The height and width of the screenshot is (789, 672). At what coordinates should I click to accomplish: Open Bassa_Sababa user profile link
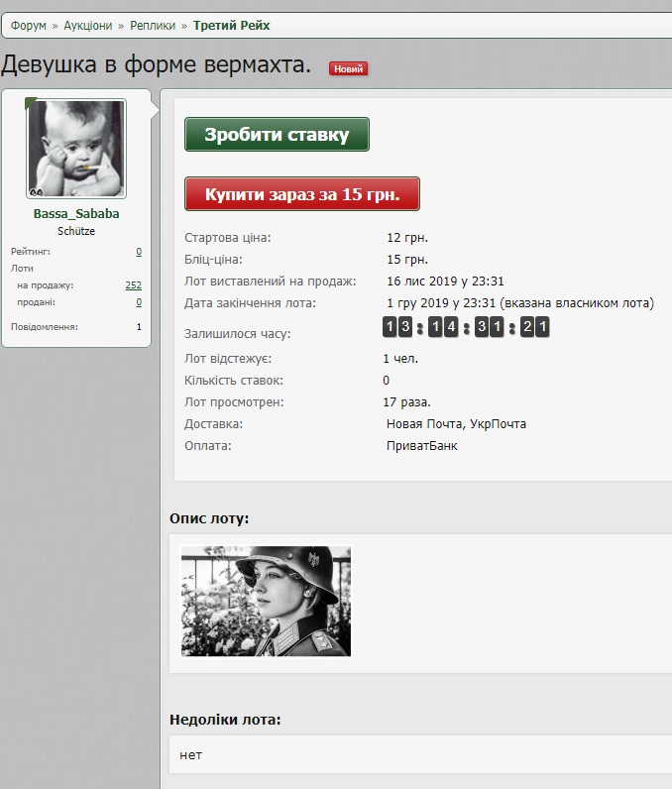tap(76, 213)
